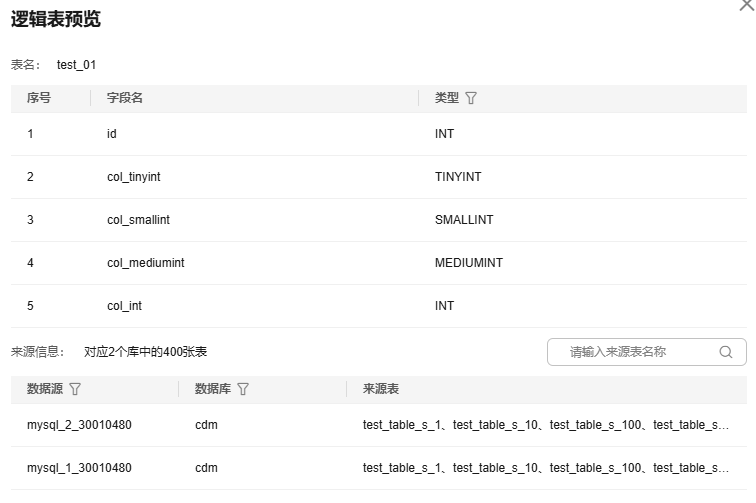The height and width of the screenshot is (503, 756).
Task: Click the TINYINT type cell
Action: tap(458, 177)
